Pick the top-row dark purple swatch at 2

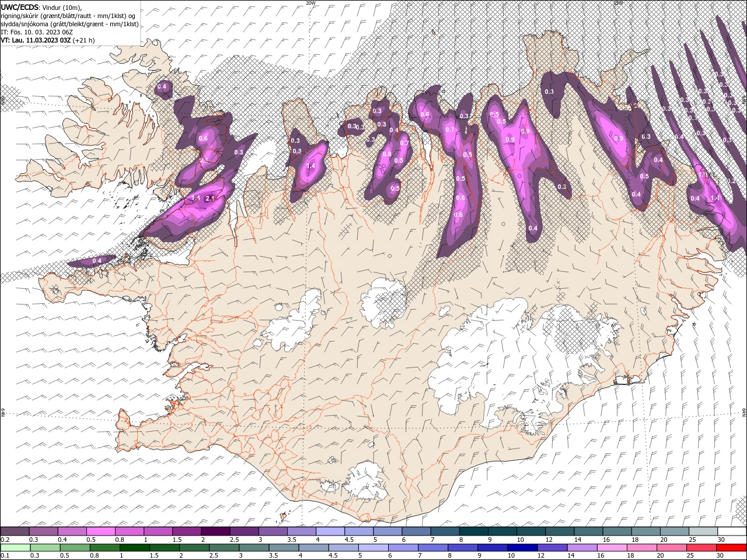[215, 531]
